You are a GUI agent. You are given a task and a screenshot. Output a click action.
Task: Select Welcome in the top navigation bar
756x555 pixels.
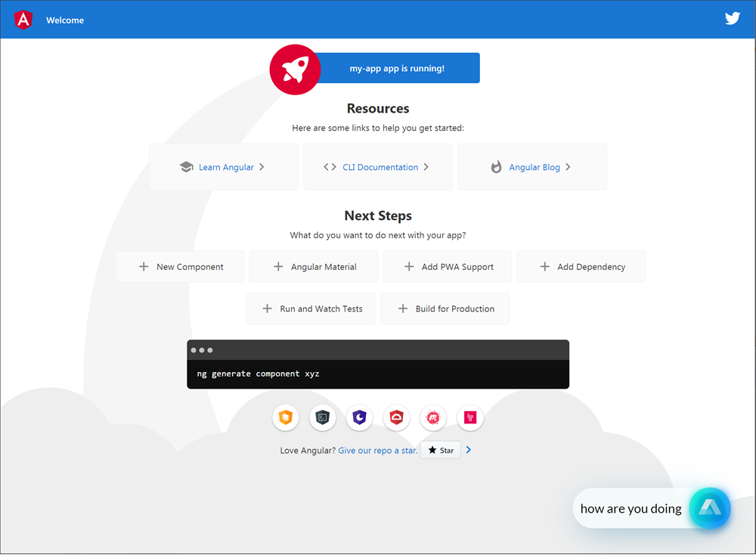(64, 20)
